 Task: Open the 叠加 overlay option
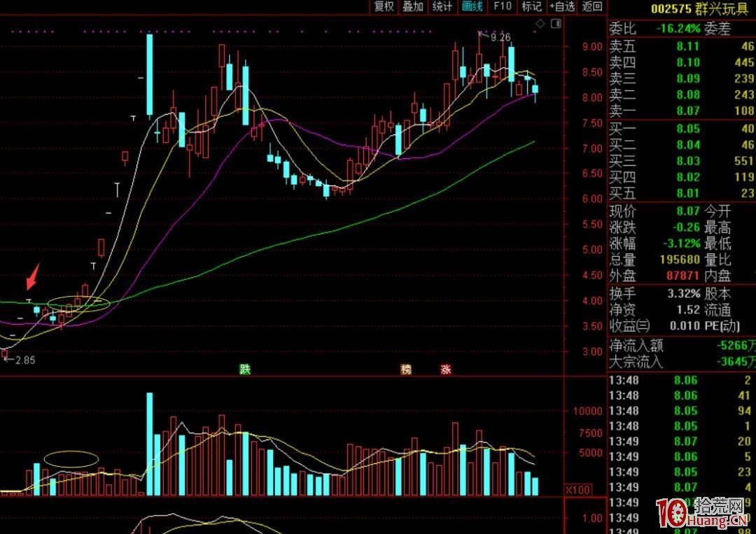pyautogui.click(x=413, y=6)
